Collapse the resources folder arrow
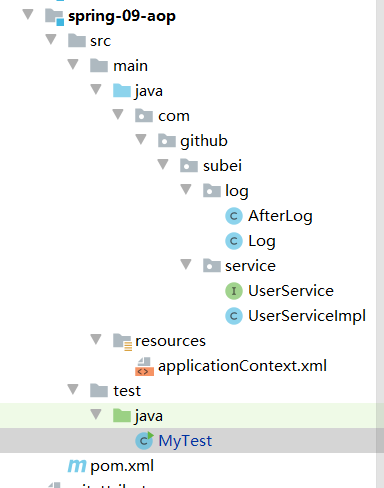The width and height of the screenshot is (384, 488). [96, 339]
